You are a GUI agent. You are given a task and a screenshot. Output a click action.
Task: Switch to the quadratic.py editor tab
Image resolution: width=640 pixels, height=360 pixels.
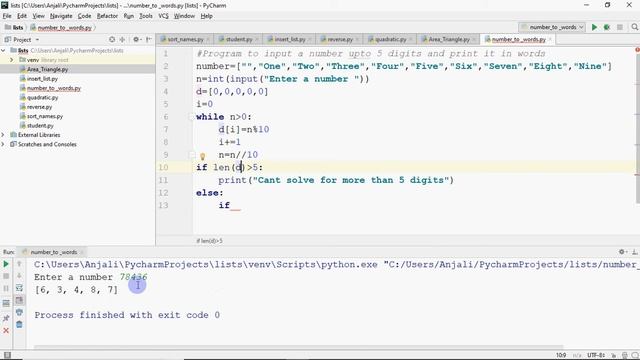390,40
